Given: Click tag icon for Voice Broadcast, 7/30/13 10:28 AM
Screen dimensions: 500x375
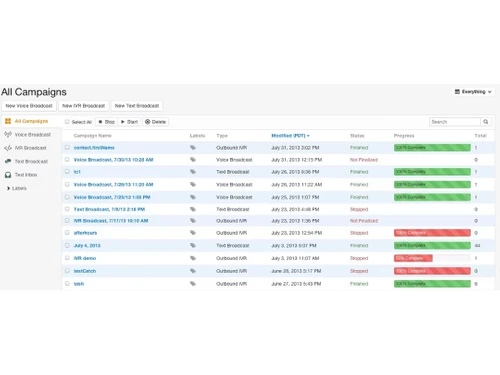Looking at the screenshot, I should click(x=193, y=160).
